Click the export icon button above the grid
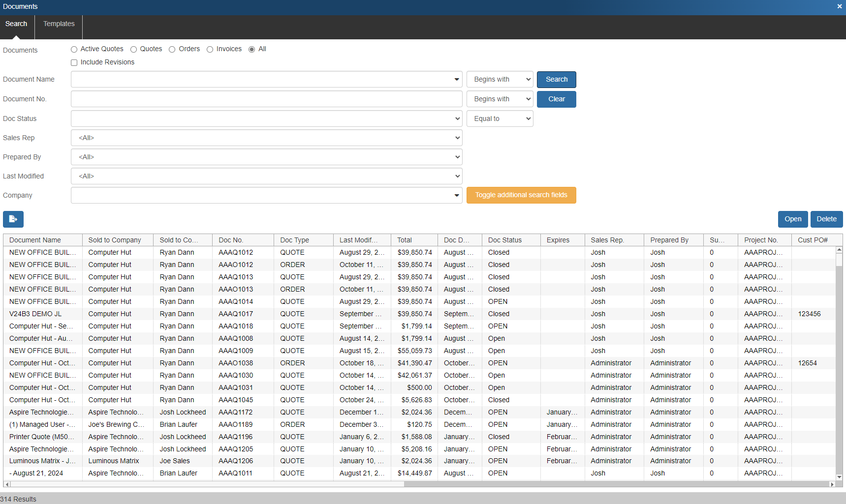846x504 pixels. pyautogui.click(x=13, y=219)
